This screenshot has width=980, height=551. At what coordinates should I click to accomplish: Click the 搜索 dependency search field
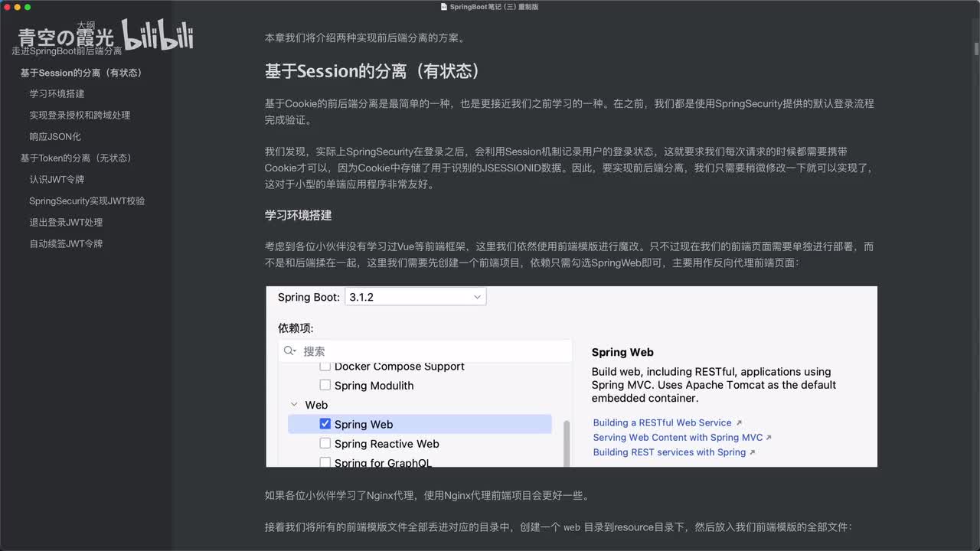tap(426, 351)
